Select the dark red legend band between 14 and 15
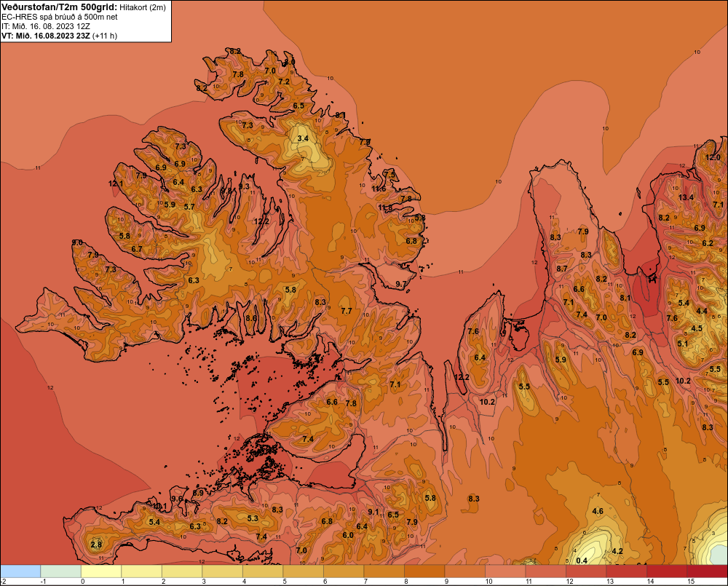Viewport: 728px width, 586px height. pos(667,571)
